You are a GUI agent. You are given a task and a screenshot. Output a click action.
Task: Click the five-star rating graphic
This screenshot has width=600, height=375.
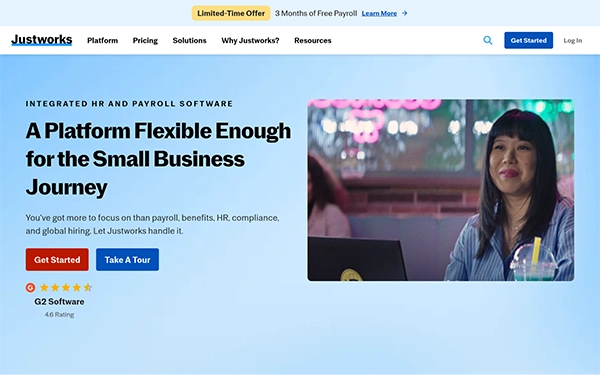click(66, 287)
